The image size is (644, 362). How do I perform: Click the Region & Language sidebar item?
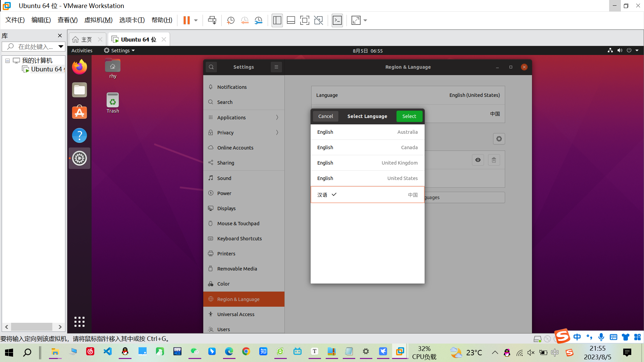244,299
